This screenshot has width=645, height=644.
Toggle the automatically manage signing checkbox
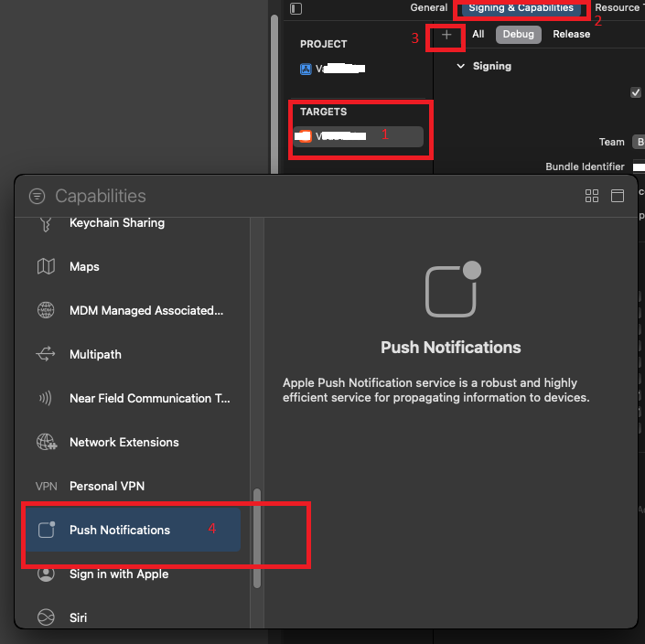pos(636,92)
